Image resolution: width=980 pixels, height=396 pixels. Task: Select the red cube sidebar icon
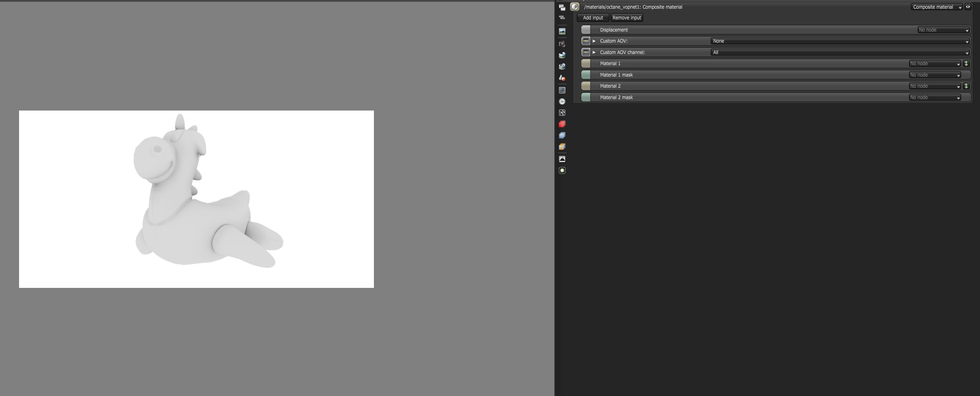[562, 124]
